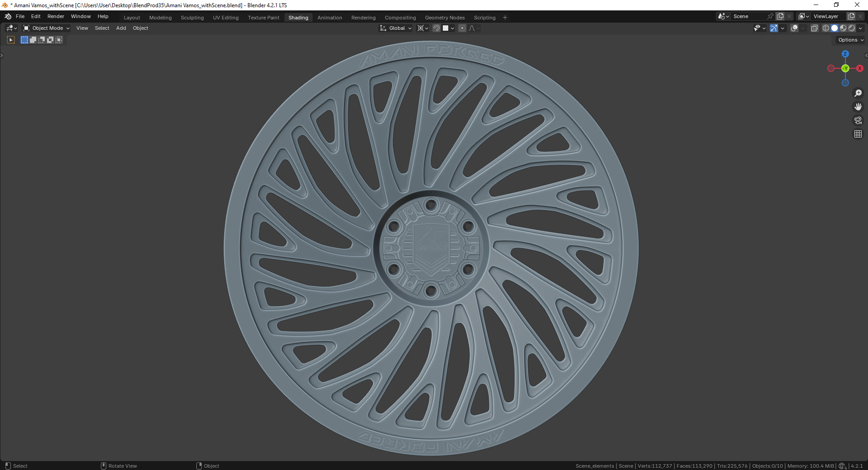Switch to the Geometry Nodes workspace tab
The height and width of the screenshot is (470, 868).
click(445, 18)
